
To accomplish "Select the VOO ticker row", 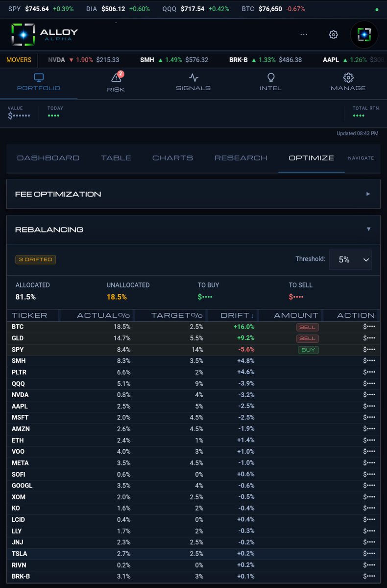I will tap(193, 452).
